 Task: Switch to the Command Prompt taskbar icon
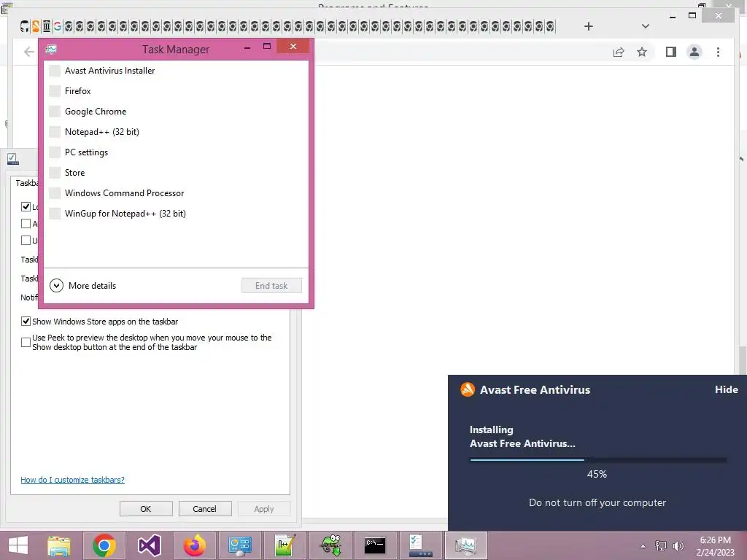[x=375, y=545]
